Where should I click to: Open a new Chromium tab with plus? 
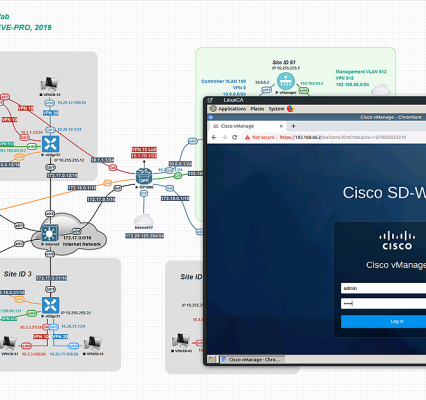pyautogui.click(x=293, y=126)
